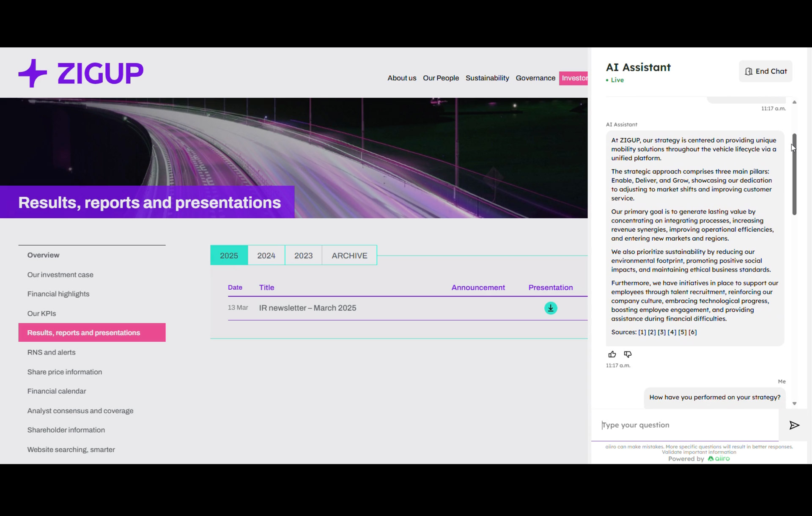
Task: End the AI Assistant chat
Action: tap(765, 71)
